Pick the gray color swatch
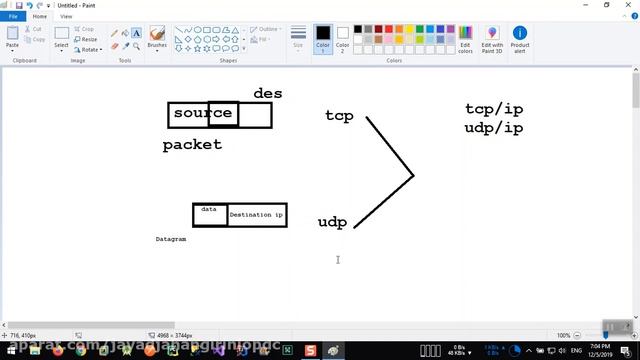 click(x=368, y=29)
